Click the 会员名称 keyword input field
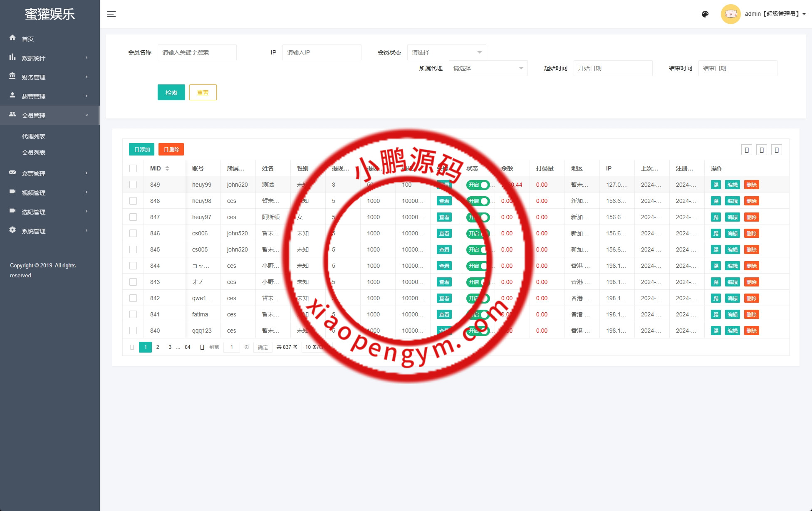This screenshot has width=812, height=511. (x=197, y=52)
